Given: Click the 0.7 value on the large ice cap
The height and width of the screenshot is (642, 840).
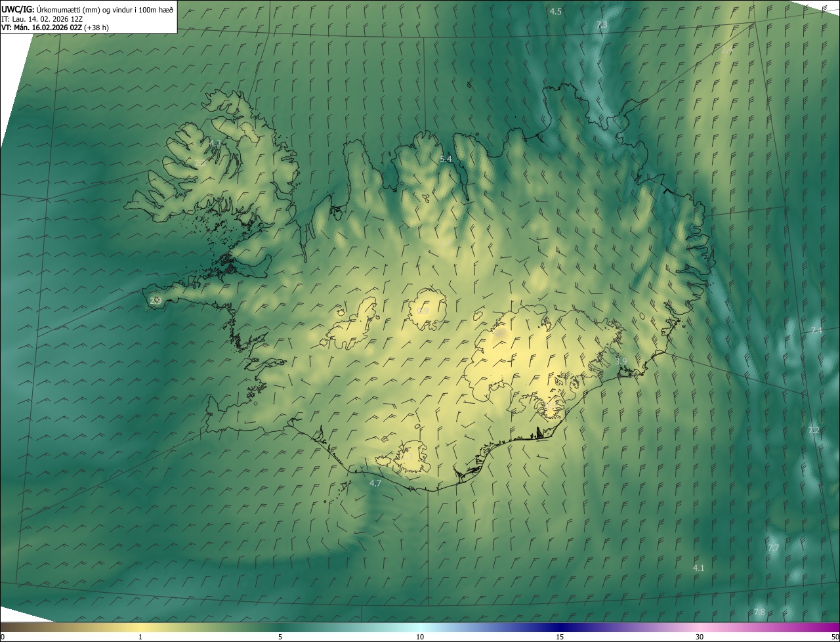Looking at the screenshot, I should (x=500, y=333).
